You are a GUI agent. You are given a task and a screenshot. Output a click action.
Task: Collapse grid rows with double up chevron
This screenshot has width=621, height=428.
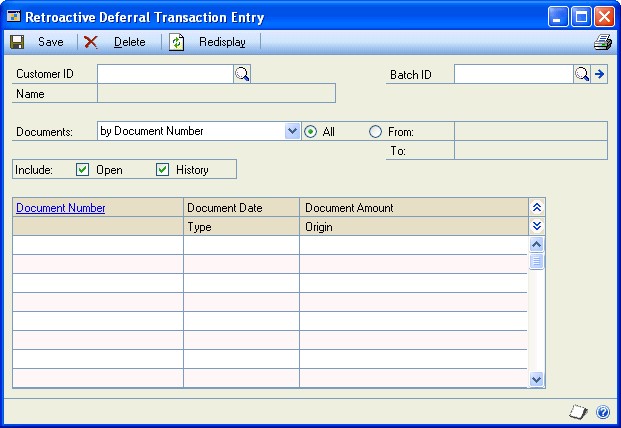tap(537, 207)
